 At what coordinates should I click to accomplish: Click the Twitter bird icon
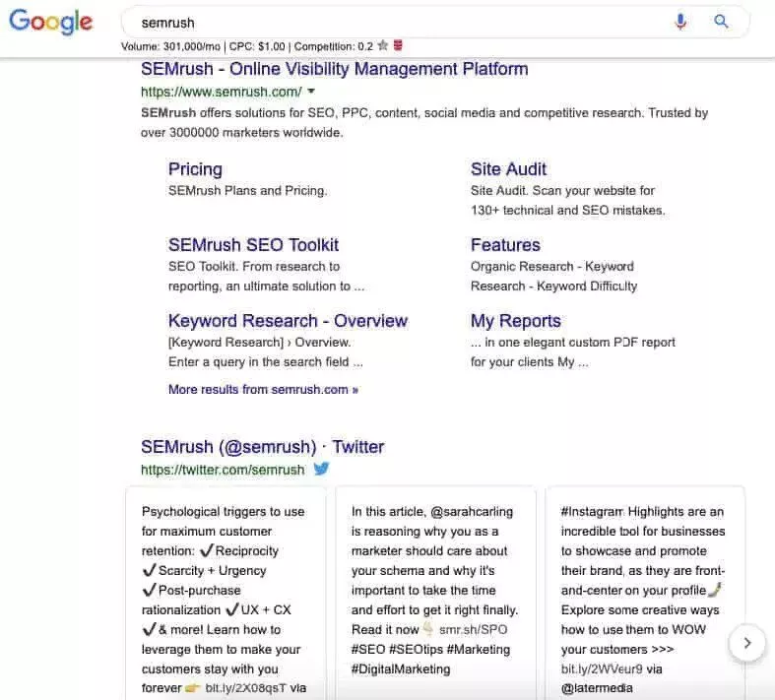[321, 470]
